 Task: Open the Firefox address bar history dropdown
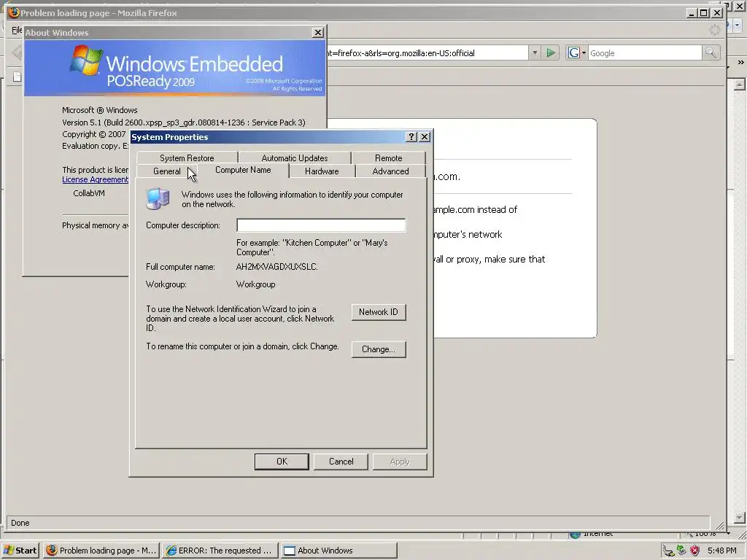(x=535, y=52)
